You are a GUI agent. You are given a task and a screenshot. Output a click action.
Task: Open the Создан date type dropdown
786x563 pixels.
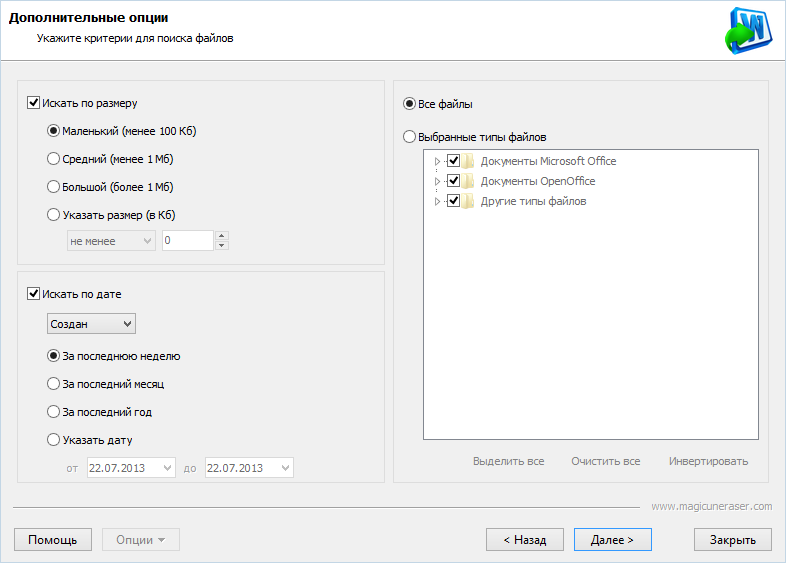[x=91, y=323]
